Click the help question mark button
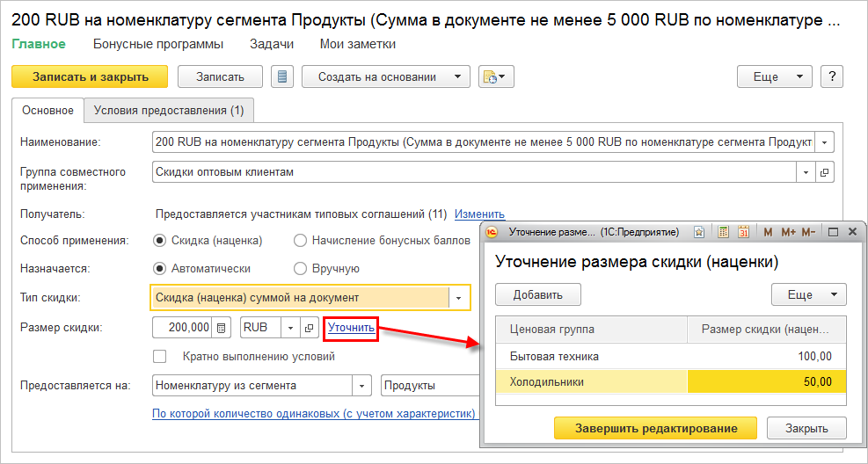This screenshot has height=464, width=868. 831,76
